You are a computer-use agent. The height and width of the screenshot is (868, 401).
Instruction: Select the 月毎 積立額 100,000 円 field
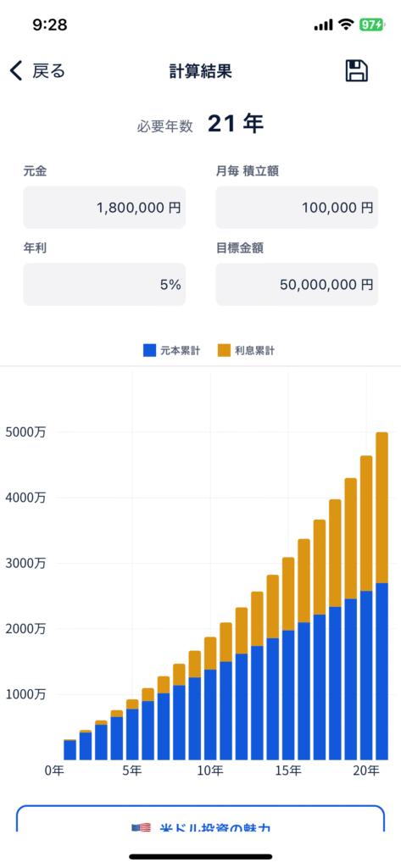point(297,208)
